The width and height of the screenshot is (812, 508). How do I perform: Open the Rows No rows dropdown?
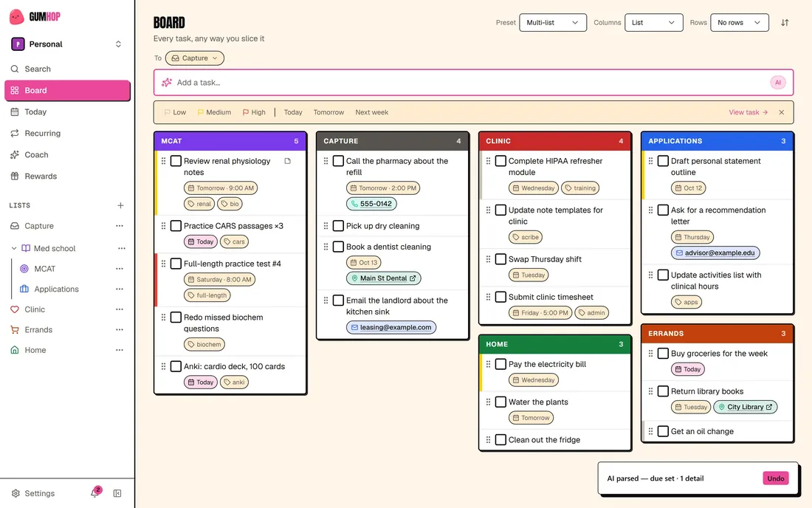click(x=740, y=23)
